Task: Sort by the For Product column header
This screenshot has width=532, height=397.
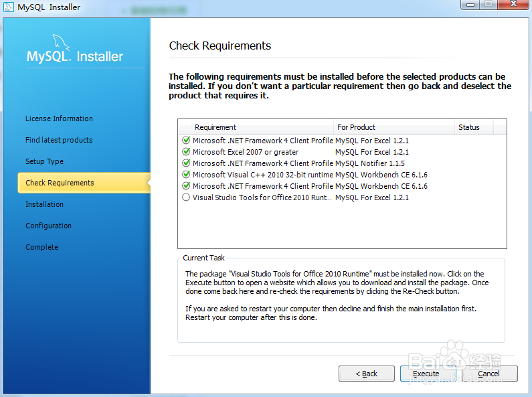Action: point(394,127)
